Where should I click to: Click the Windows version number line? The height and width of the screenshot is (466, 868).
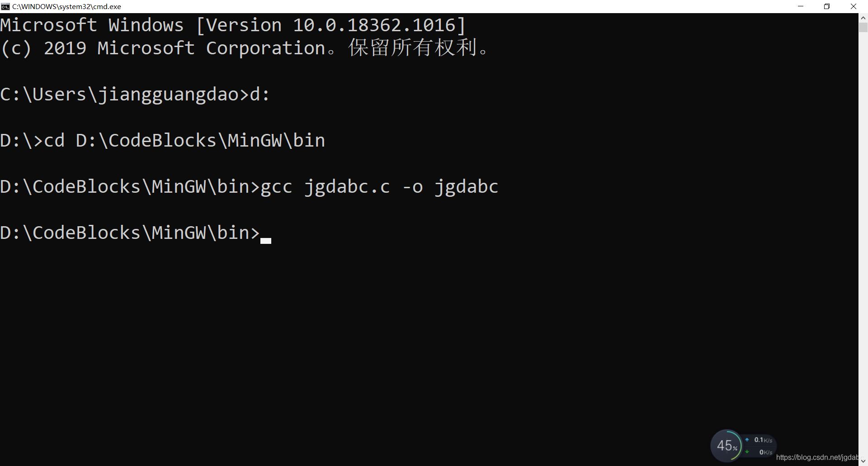click(233, 25)
